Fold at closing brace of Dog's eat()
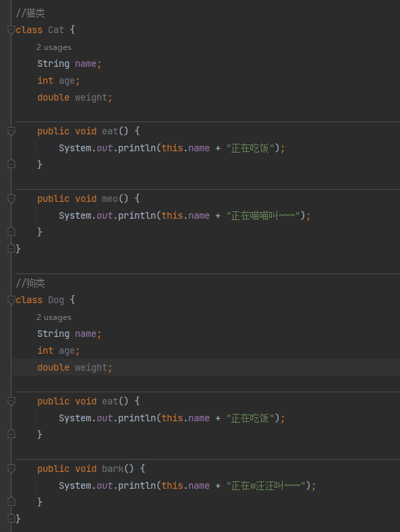The image size is (400, 532). [11, 434]
